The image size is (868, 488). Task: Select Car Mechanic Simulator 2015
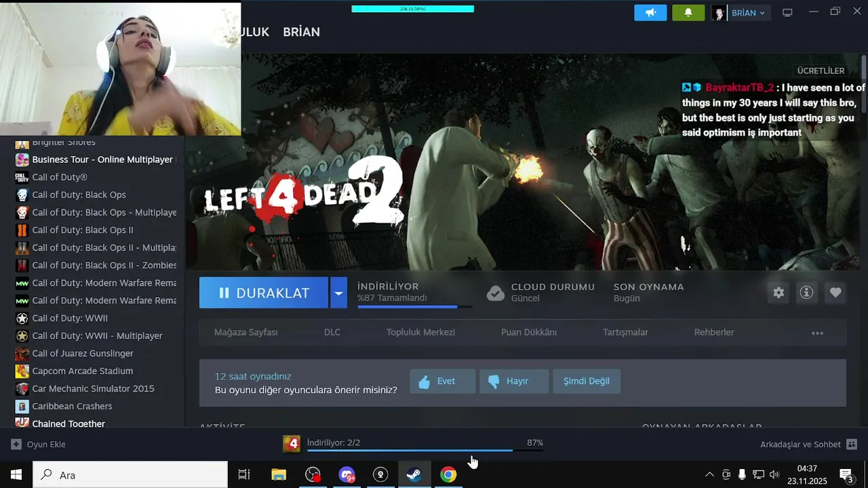pyautogui.click(x=93, y=388)
